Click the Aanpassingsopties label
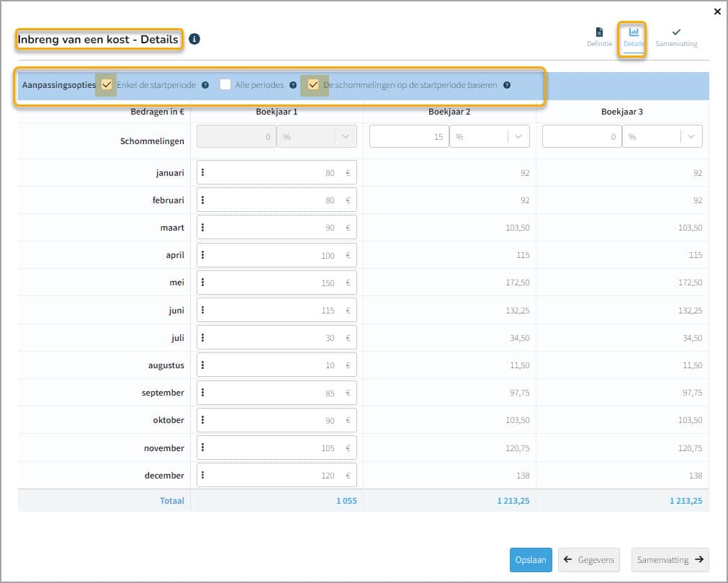Viewport: 728px width, 583px height. coord(59,85)
